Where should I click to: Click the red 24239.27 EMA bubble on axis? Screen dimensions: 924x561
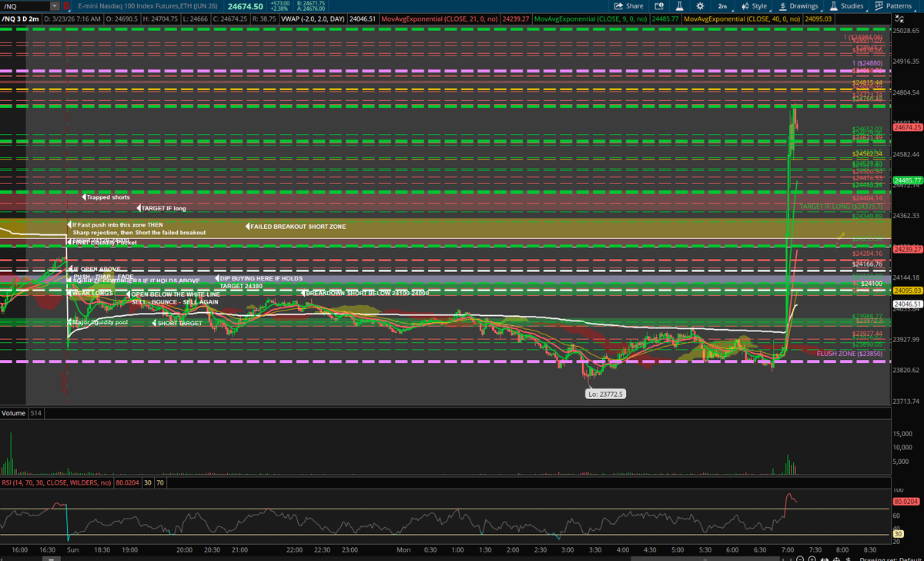908,249
